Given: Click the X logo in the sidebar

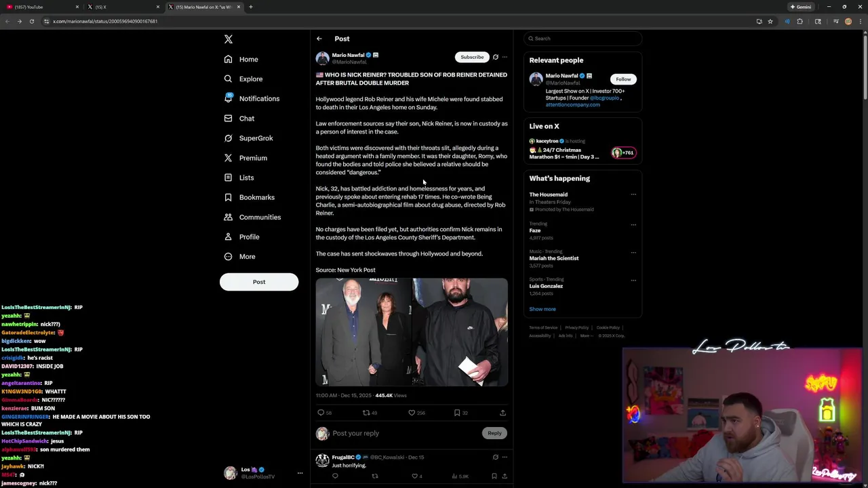Looking at the screenshot, I should pos(229,39).
